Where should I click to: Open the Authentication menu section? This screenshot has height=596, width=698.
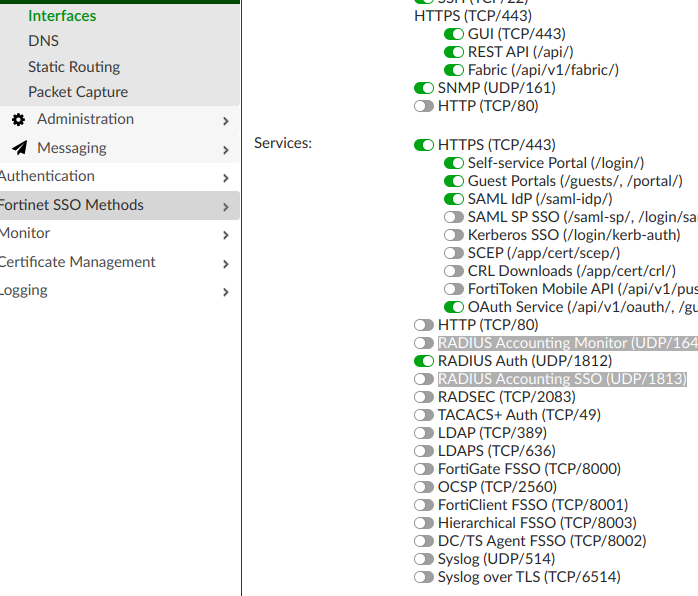tap(48, 176)
